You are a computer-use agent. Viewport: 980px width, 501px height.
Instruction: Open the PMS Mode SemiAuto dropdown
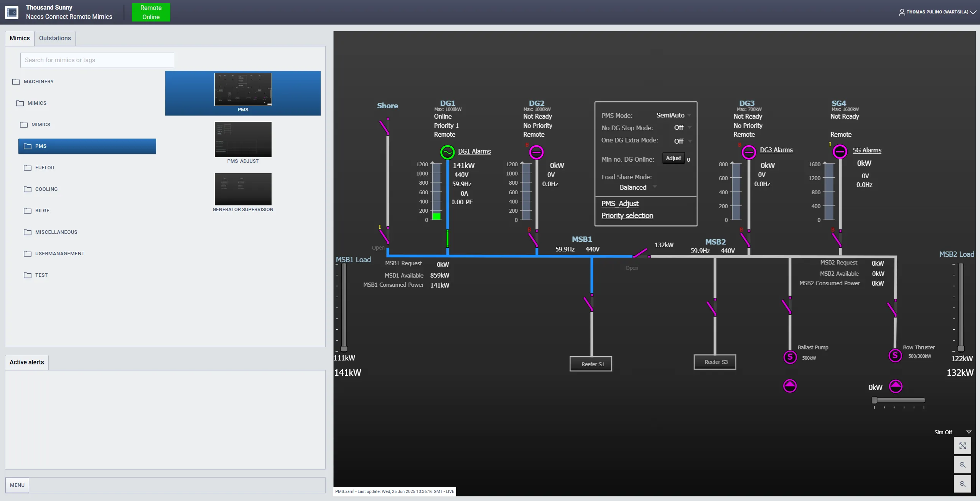tap(673, 115)
